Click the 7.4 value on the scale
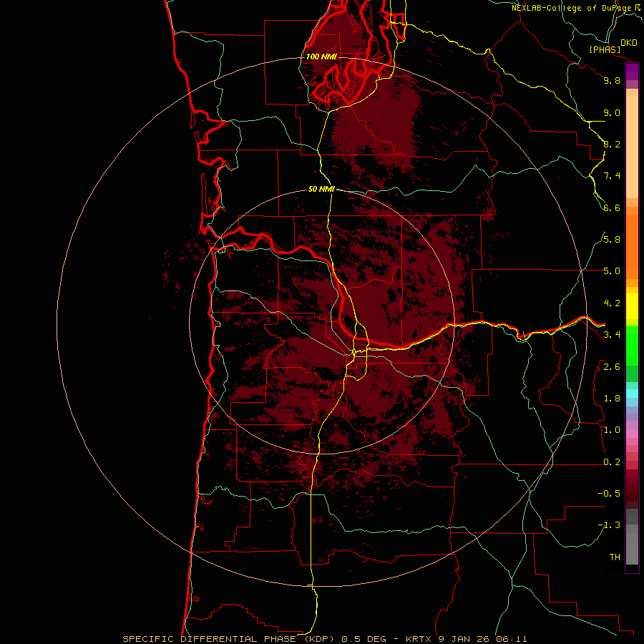The image size is (644, 644). tap(612, 176)
